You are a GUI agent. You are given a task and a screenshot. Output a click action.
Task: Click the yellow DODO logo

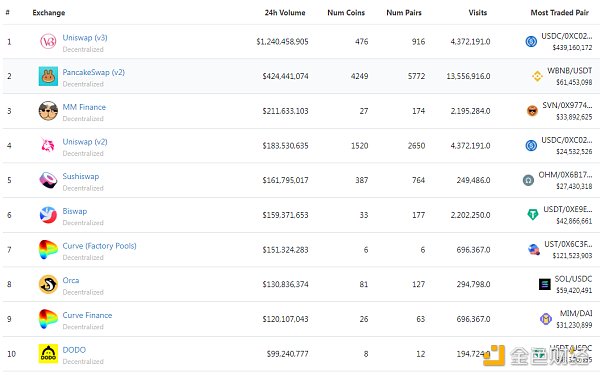tap(48, 354)
